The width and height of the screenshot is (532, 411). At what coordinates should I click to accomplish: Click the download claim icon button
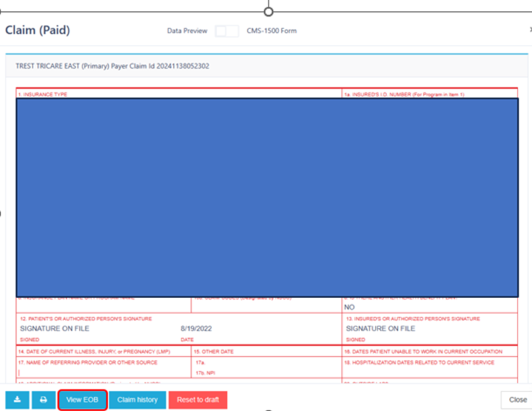click(x=17, y=400)
